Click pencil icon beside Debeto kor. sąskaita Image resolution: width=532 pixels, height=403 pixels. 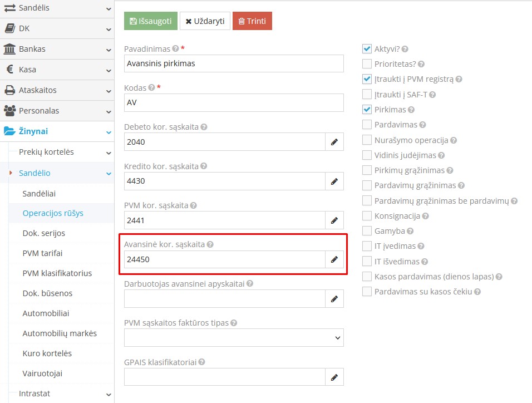[x=334, y=142]
